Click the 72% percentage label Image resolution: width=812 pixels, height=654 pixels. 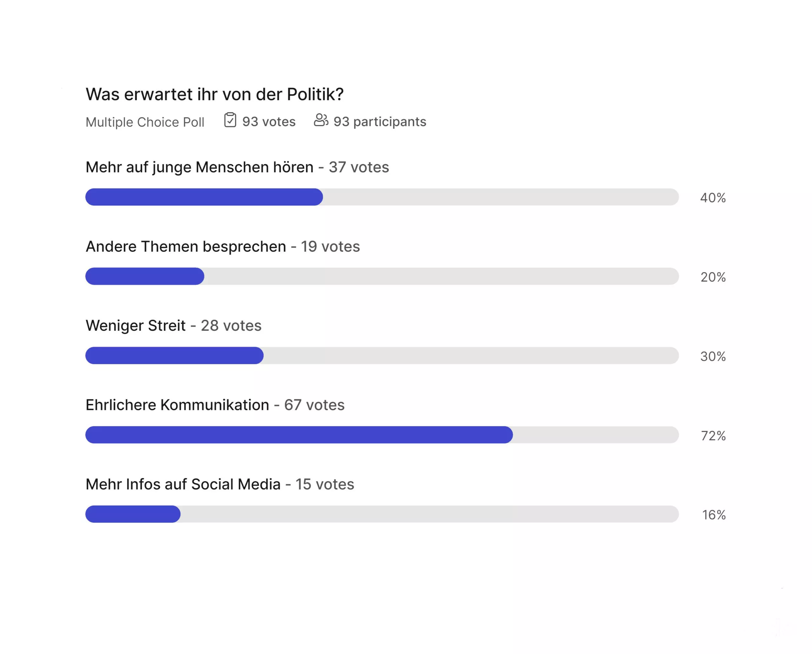click(713, 436)
